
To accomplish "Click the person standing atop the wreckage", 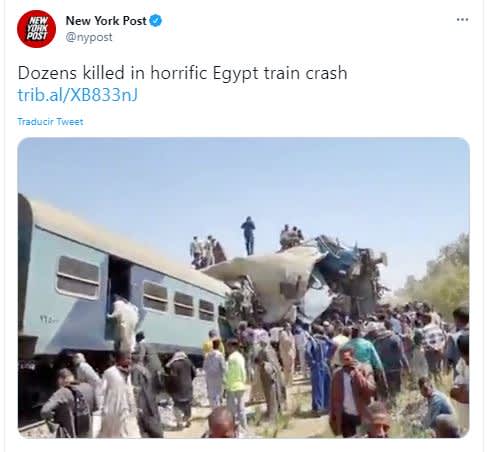I will pos(248,235).
